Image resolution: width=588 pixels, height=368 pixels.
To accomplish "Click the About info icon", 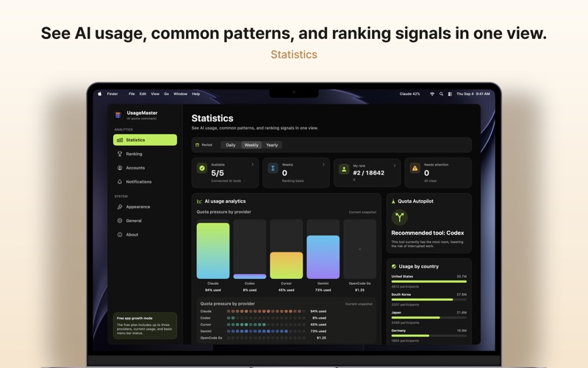I will [x=120, y=235].
